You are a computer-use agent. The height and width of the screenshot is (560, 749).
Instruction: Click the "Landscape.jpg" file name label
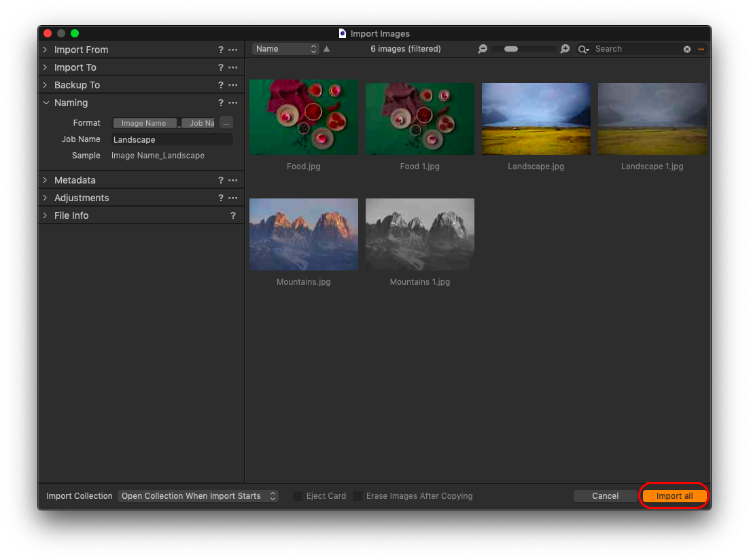536,167
